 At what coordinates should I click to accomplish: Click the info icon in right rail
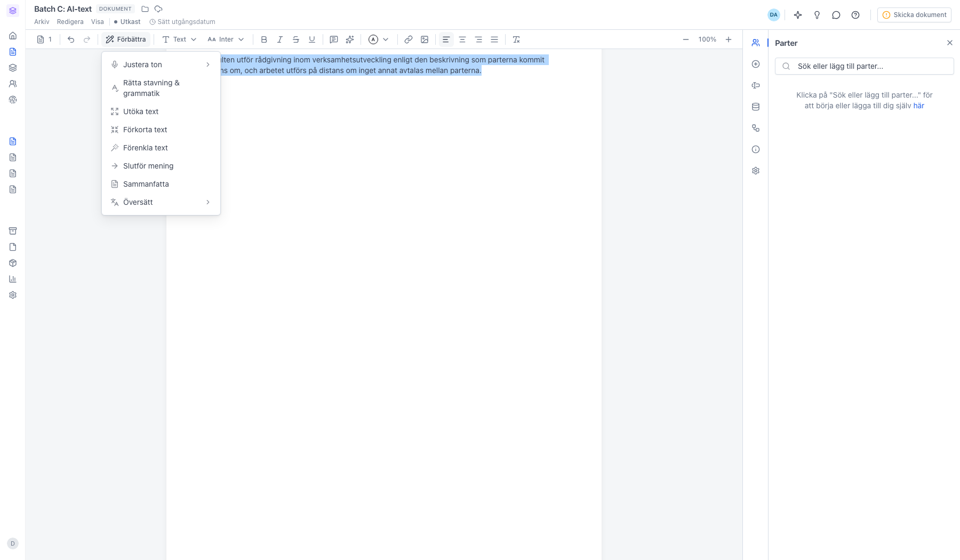point(756,149)
